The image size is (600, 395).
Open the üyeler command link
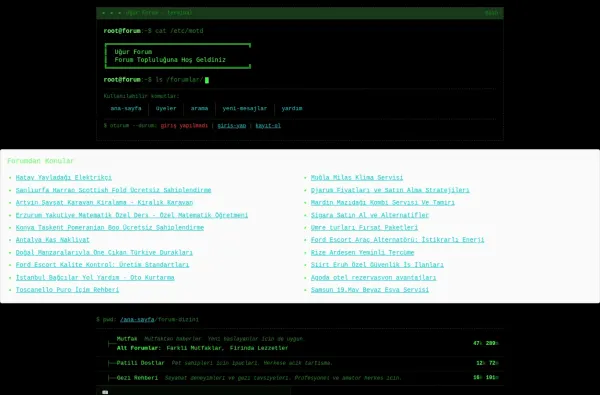166,109
